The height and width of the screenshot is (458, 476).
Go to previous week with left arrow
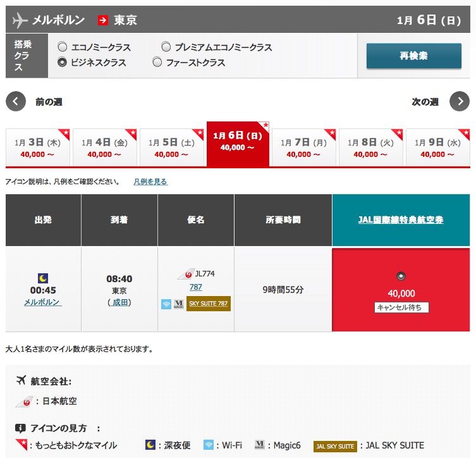point(16,101)
